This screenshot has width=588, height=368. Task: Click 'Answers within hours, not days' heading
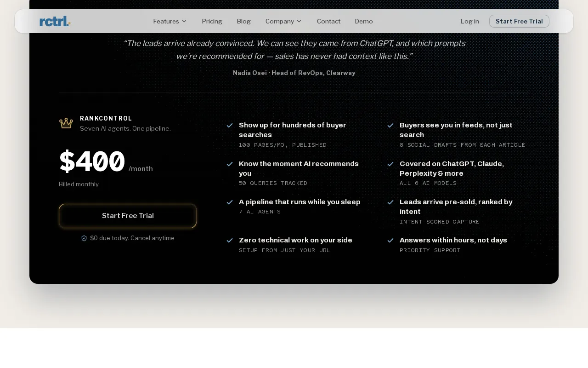pos(453,240)
